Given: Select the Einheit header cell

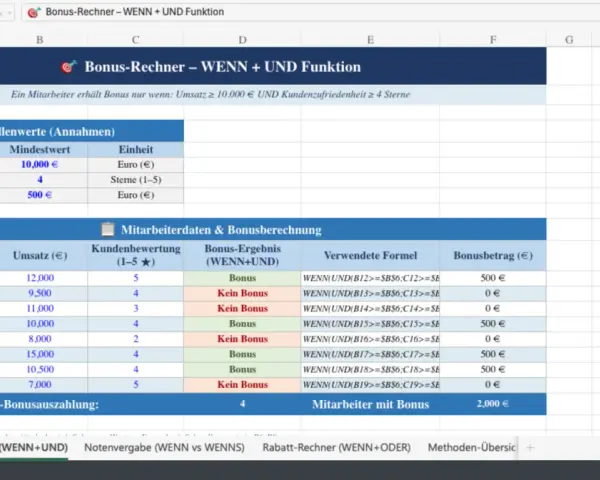Looking at the screenshot, I should [135, 150].
